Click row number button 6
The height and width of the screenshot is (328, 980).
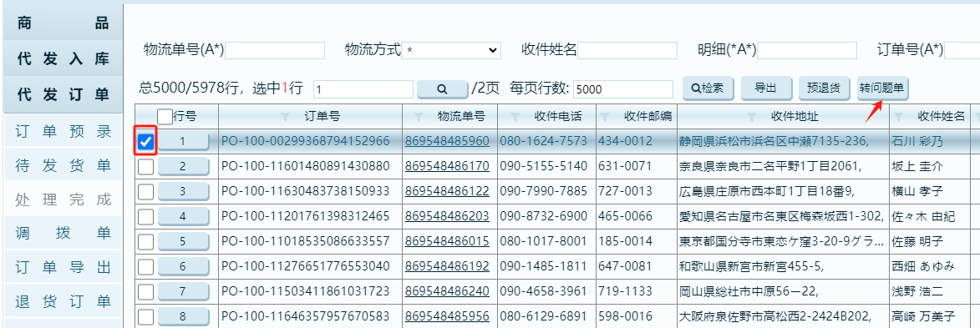183,267
